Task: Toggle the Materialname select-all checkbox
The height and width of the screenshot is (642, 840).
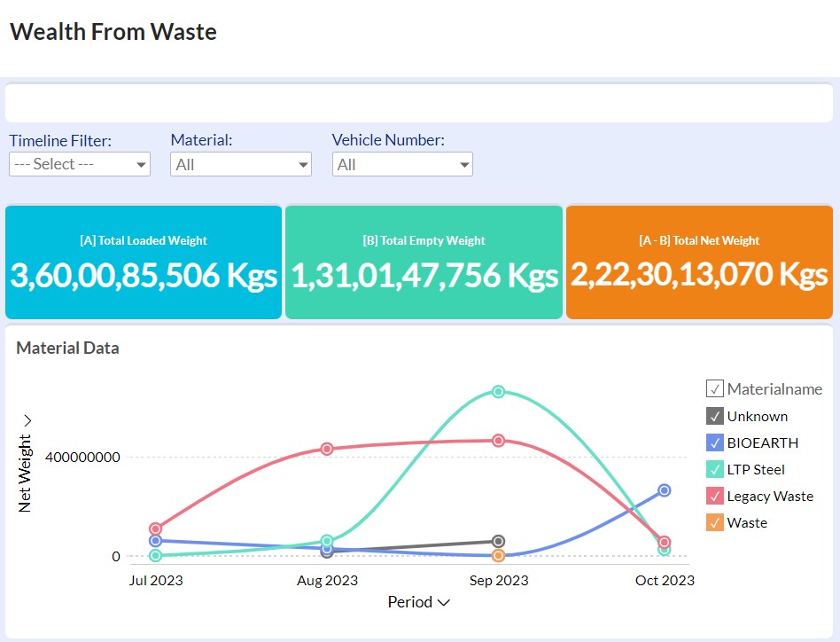Action: point(715,388)
